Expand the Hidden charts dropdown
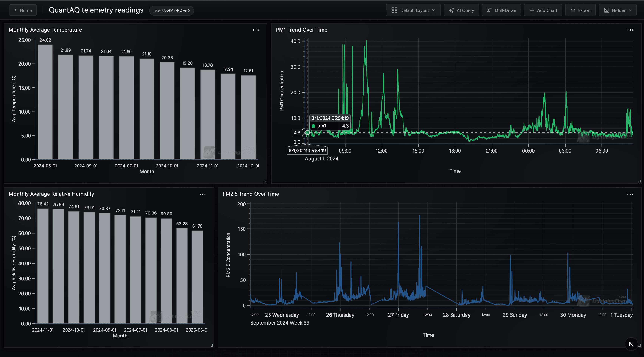 (x=617, y=10)
